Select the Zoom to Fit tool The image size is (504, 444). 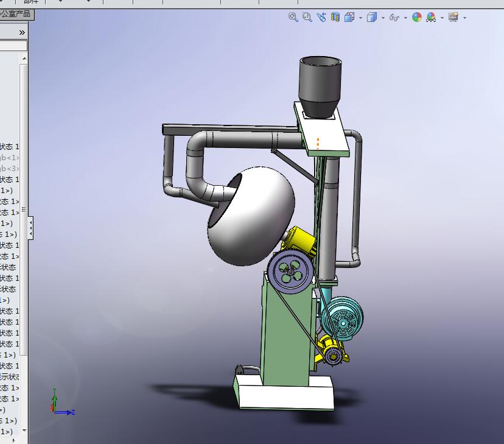point(293,17)
